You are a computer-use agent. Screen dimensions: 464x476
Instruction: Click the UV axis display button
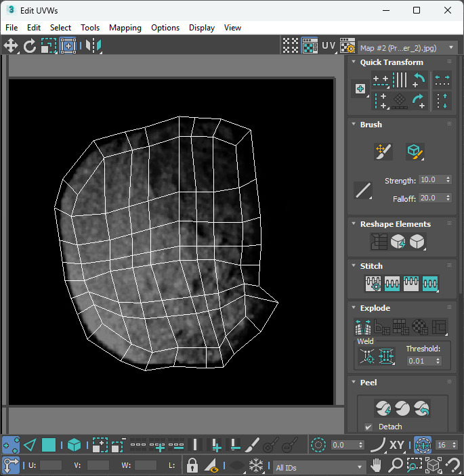pos(329,46)
